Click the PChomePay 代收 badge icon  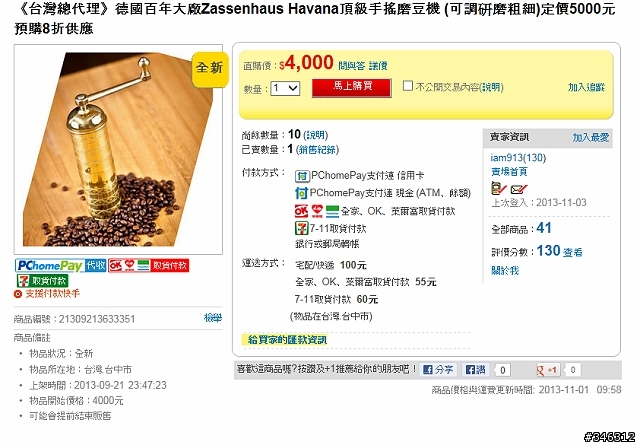[x=61, y=266]
